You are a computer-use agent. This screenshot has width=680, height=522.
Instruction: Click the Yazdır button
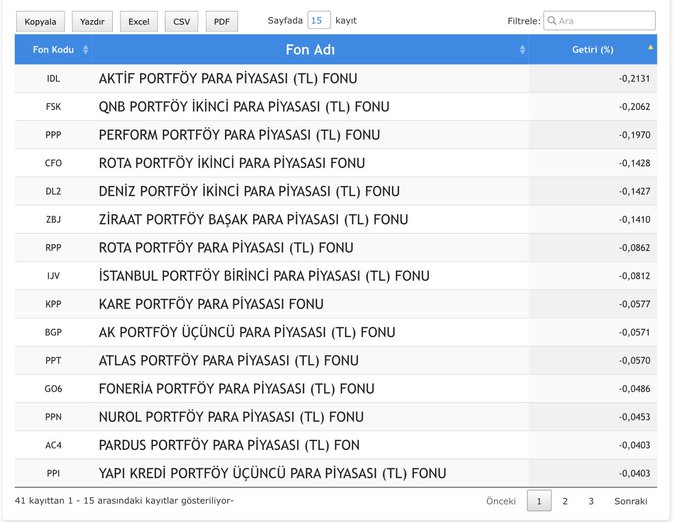click(x=92, y=22)
